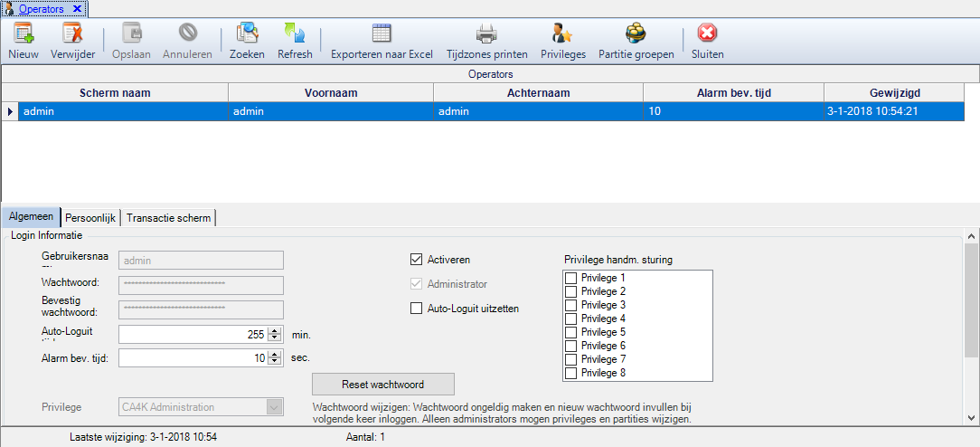Click the panel scrollbar down arrow
Viewport: 980px width, 447px height.
point(971,417)
